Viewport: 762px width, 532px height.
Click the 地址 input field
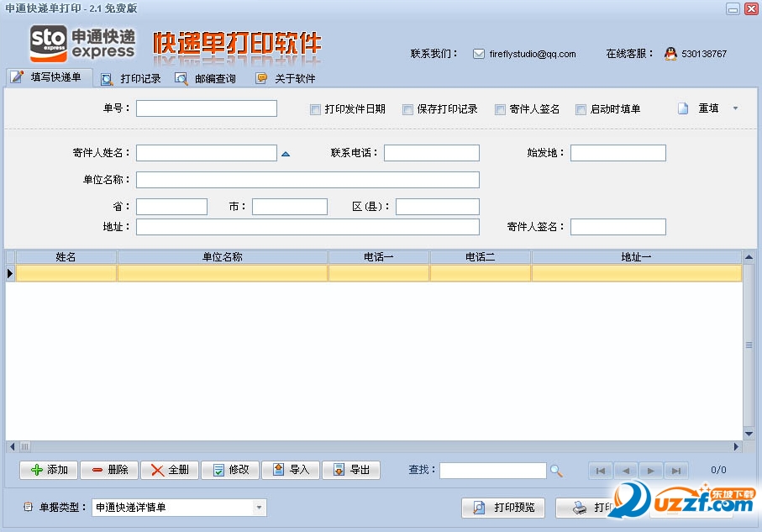(307, 227)
